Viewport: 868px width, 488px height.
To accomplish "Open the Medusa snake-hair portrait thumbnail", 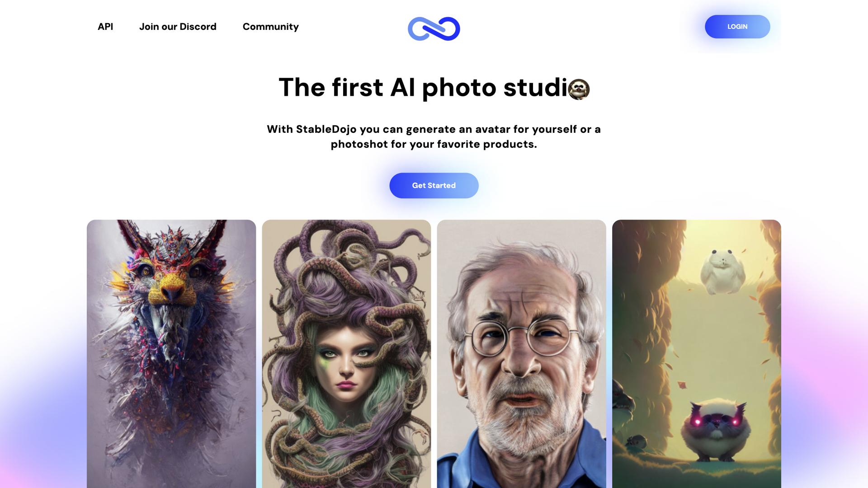I will pos(346,354).
